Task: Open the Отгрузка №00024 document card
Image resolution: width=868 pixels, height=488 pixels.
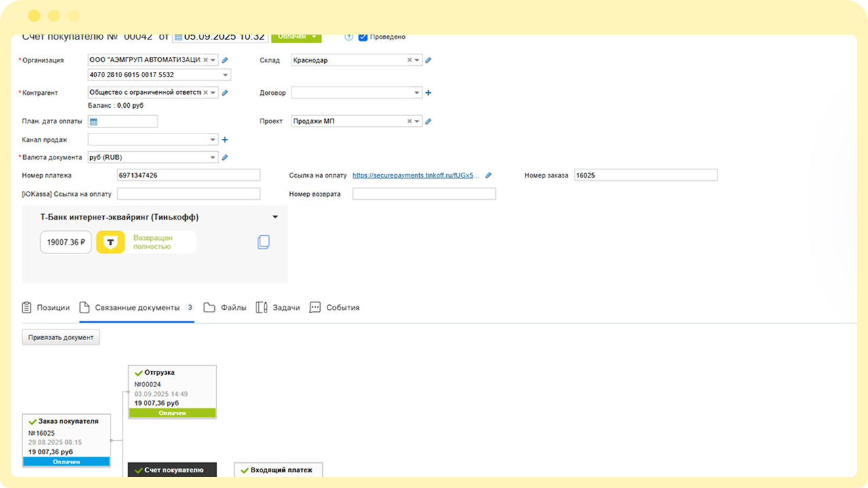Action: pyautogui.click(x=172, y=392)
